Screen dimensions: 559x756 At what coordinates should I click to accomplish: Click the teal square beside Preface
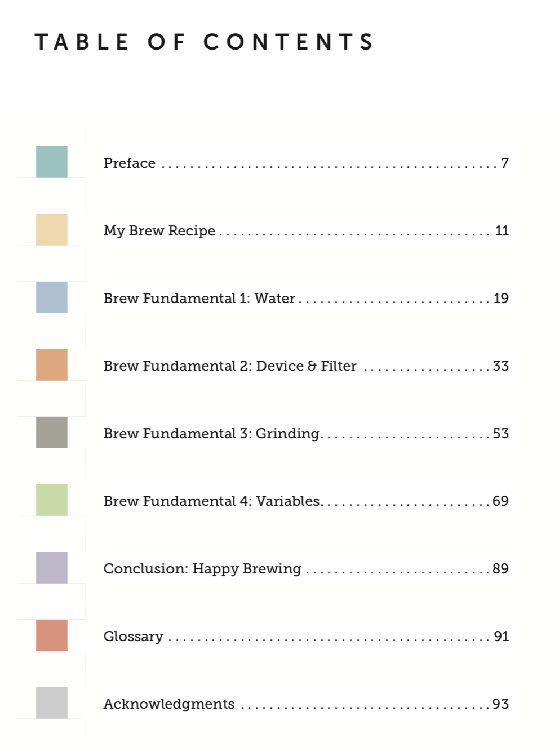[x=52, y=162]
